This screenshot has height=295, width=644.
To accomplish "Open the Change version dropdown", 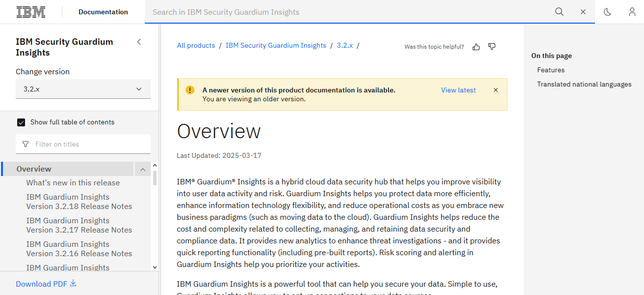I will click(83, 89).
